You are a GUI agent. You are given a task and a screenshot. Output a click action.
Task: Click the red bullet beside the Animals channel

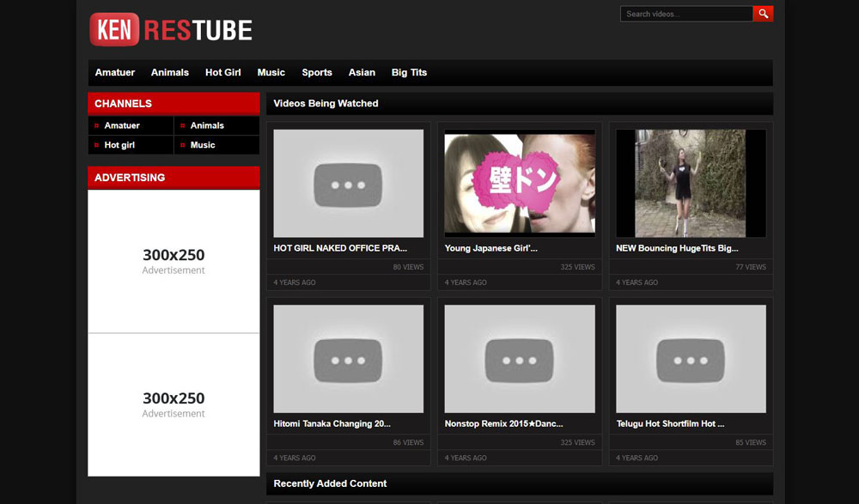(182, 125)
